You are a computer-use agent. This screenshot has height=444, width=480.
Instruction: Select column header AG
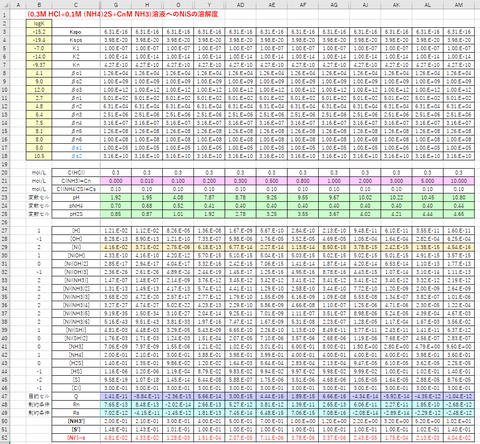(334, 5)
